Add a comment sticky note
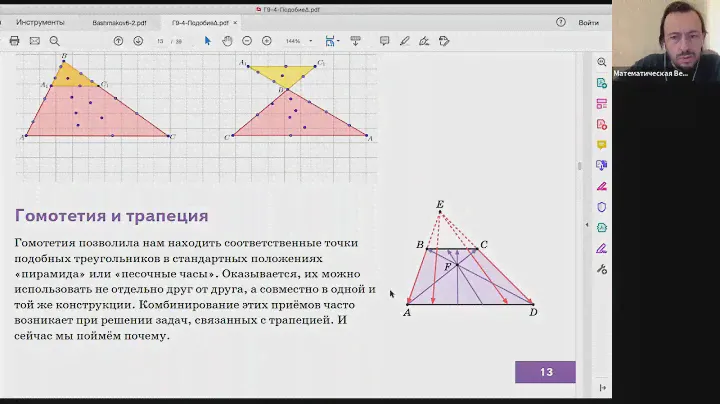720x404 pixels. pyautogui.click(x=385, y=41)
